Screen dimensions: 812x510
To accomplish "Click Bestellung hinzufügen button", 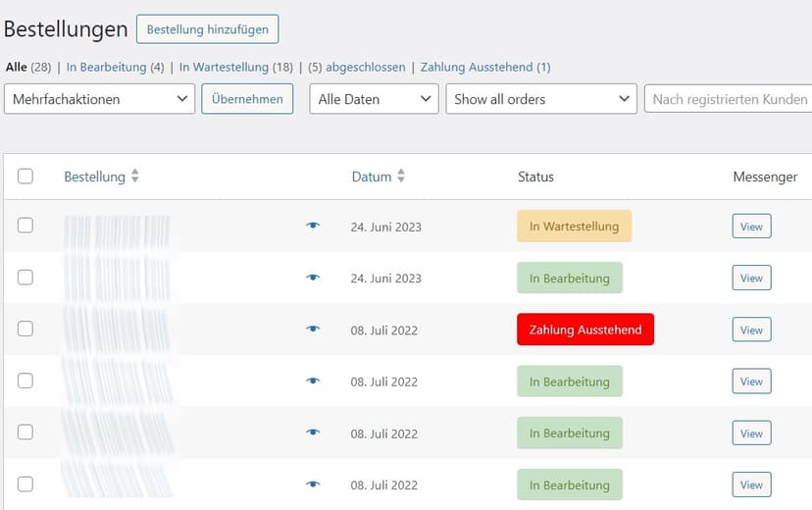I will [208, 29].
